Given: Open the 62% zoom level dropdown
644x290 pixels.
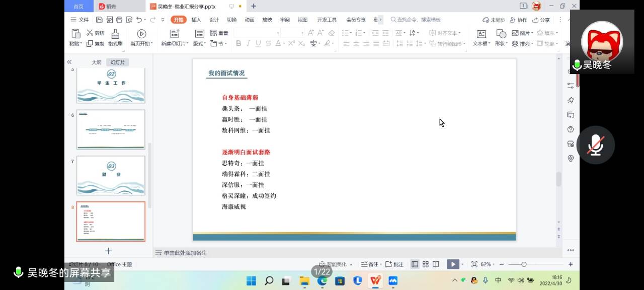Looking at the screenshot, I should coord(488,264).
